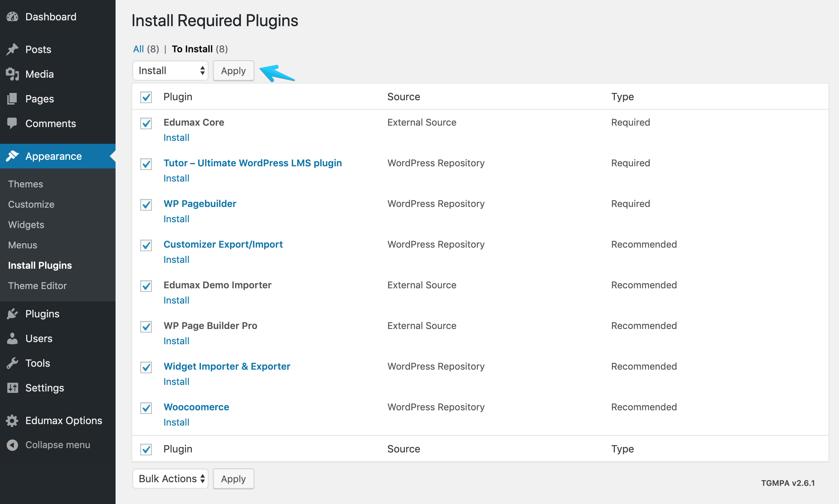Click the Plugins plug icon
The width and height of the screenshot is (839, 504).
(12, 314)
